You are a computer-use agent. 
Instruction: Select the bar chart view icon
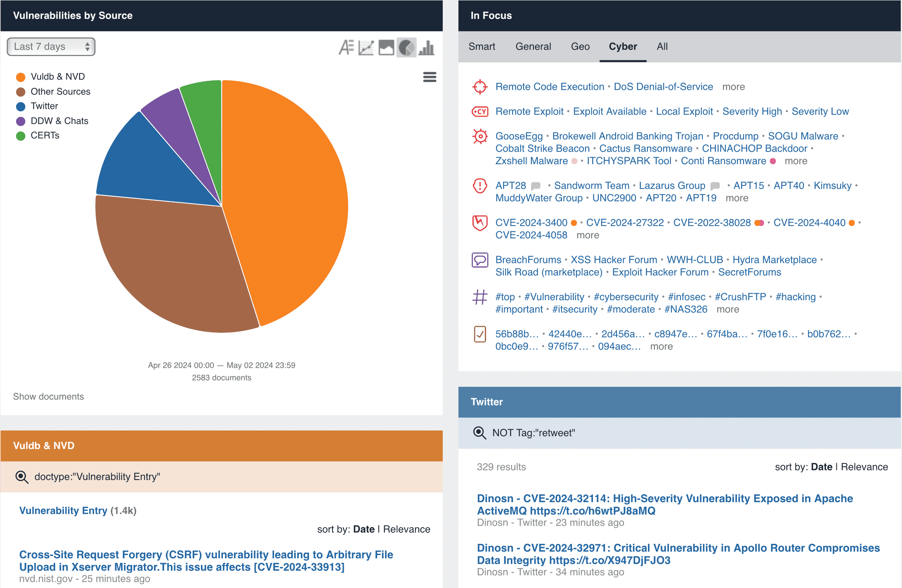click(x=427, y=47)
